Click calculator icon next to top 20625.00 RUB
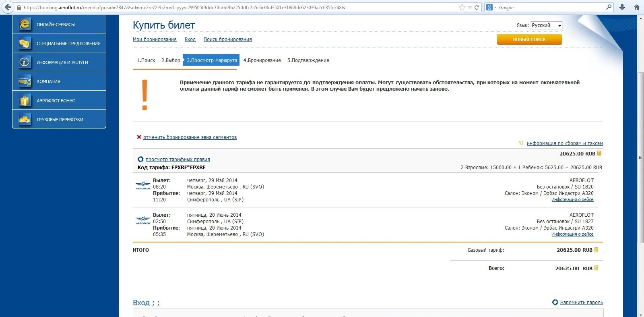 point(599,153)
